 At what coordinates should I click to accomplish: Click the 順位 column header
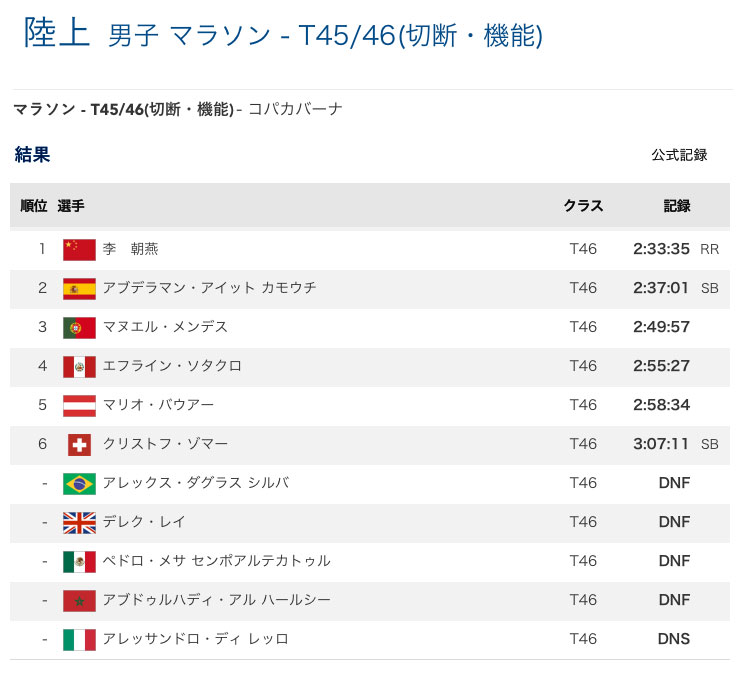34,206
